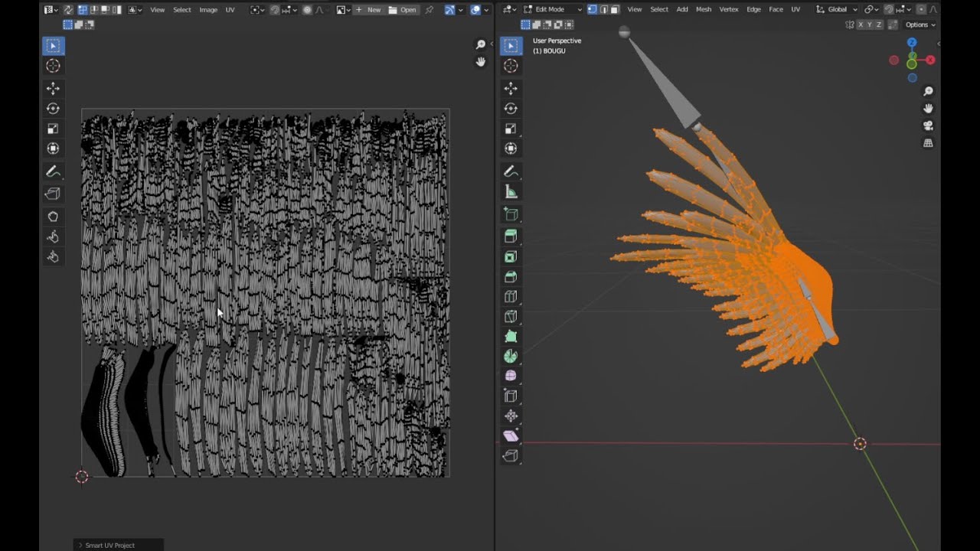The height and width of the screenshot is (551, 980).
Task: Open Image menu in UV editor
Action: (208, 10)
